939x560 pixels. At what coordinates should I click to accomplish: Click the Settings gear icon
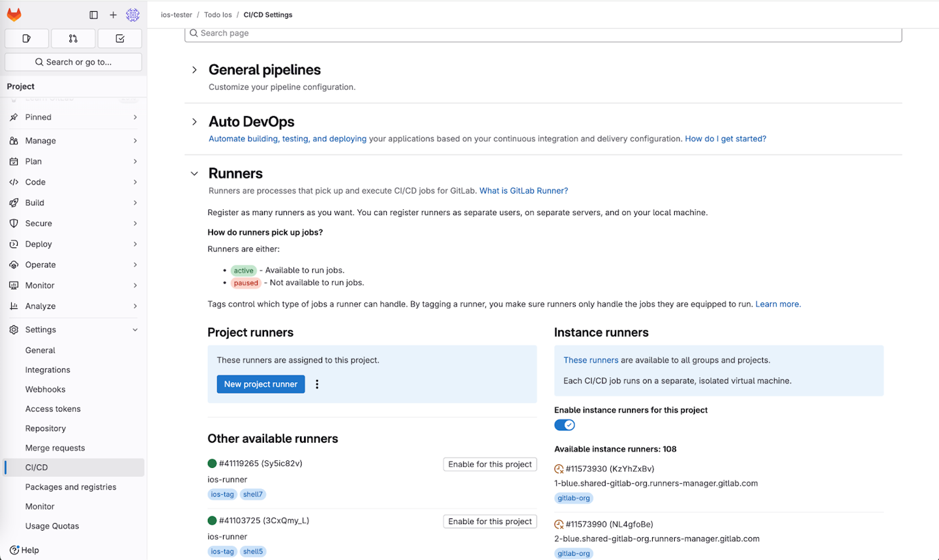[14, 330]
